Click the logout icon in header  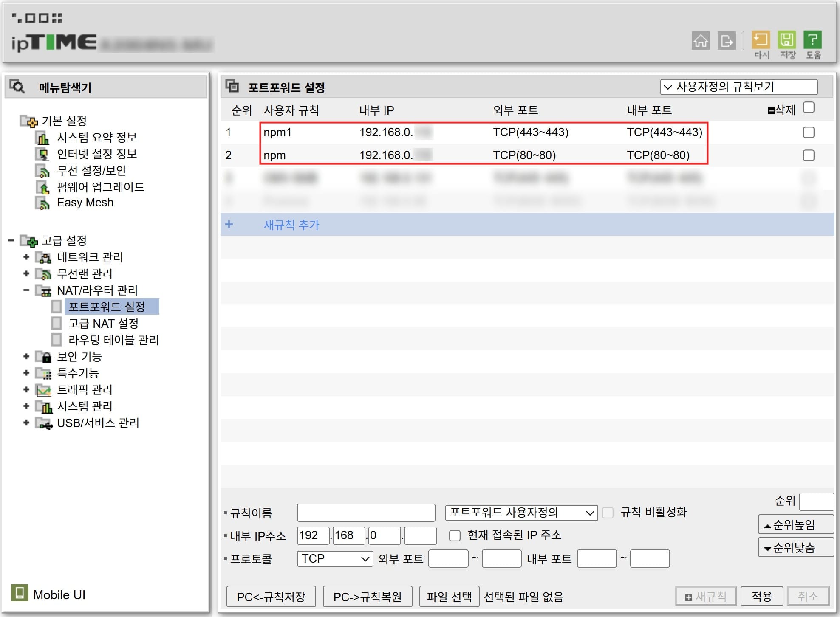pos(726,41)
